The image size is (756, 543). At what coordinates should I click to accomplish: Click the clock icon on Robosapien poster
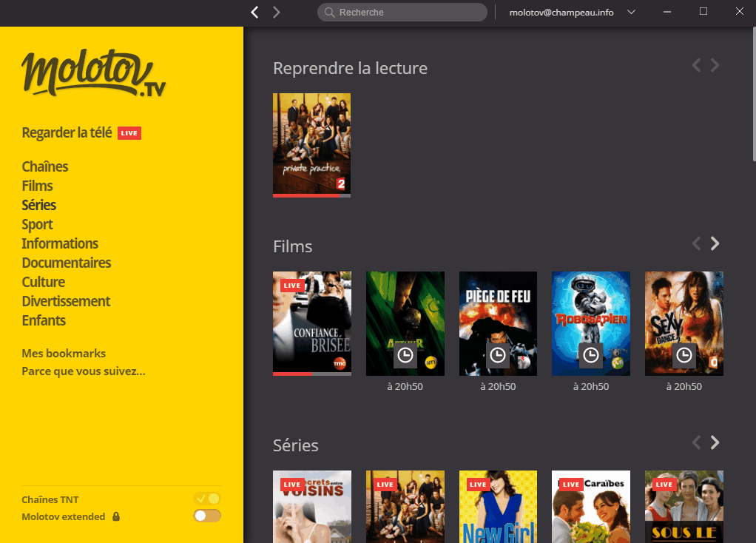(590, 356)
